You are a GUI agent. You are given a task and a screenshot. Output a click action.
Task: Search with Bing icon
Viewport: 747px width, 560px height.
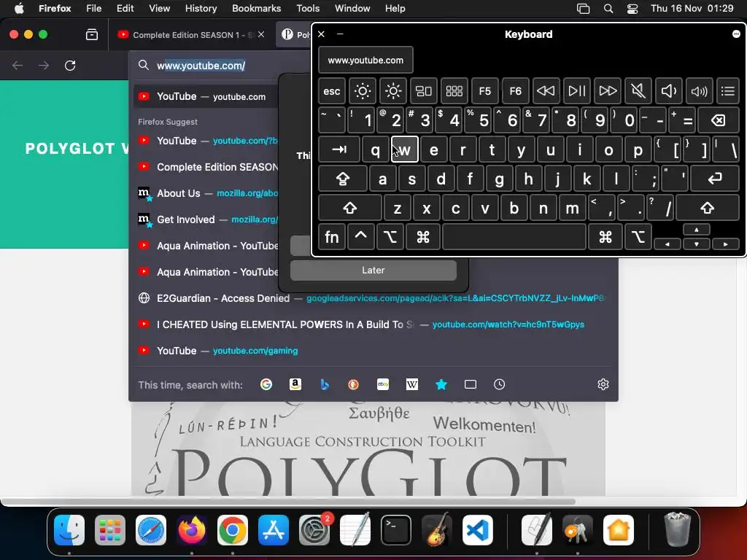tap(325, 384)
